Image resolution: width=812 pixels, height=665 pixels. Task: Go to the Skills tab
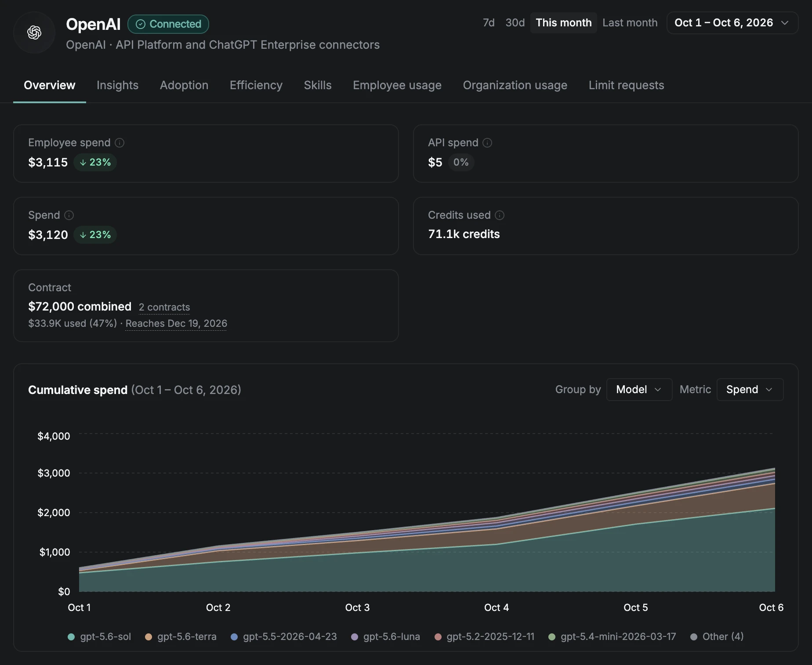(x=318, y=85)
